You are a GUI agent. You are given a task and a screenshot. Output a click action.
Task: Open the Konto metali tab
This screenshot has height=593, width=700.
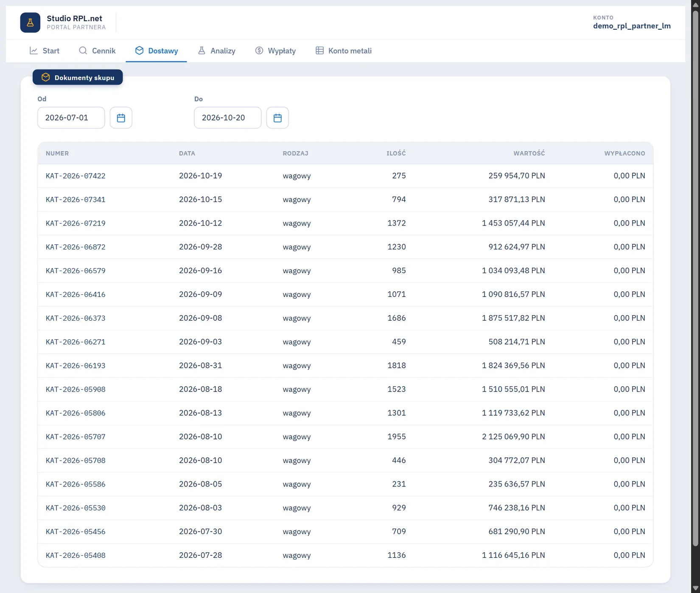tap(344, 51)
